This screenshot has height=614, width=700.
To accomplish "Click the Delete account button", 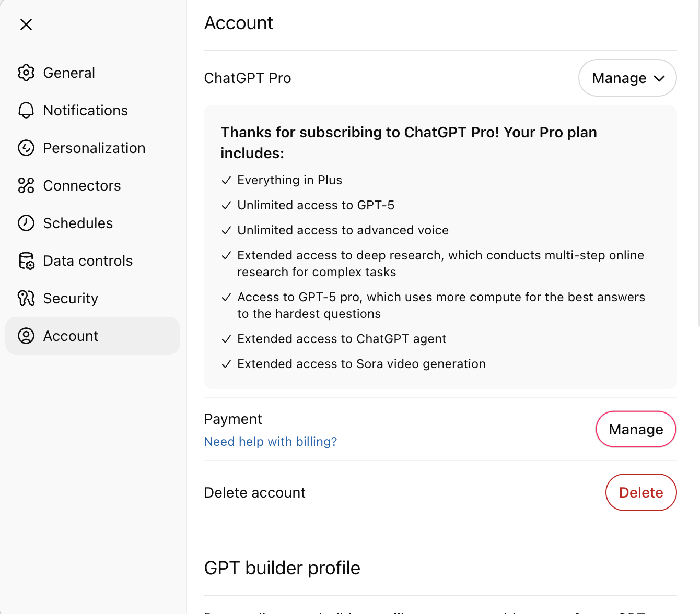I will click(x=641, y=492).
